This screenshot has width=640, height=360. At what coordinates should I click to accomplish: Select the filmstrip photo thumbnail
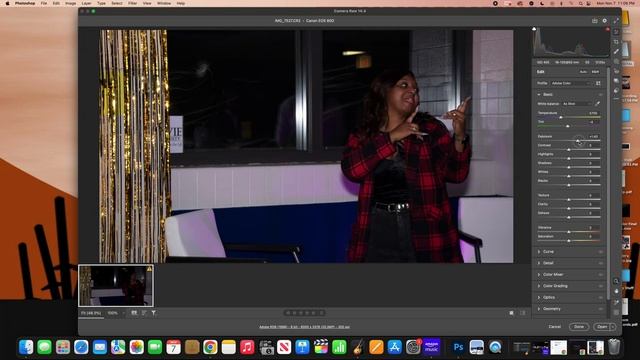pos(116,286)
